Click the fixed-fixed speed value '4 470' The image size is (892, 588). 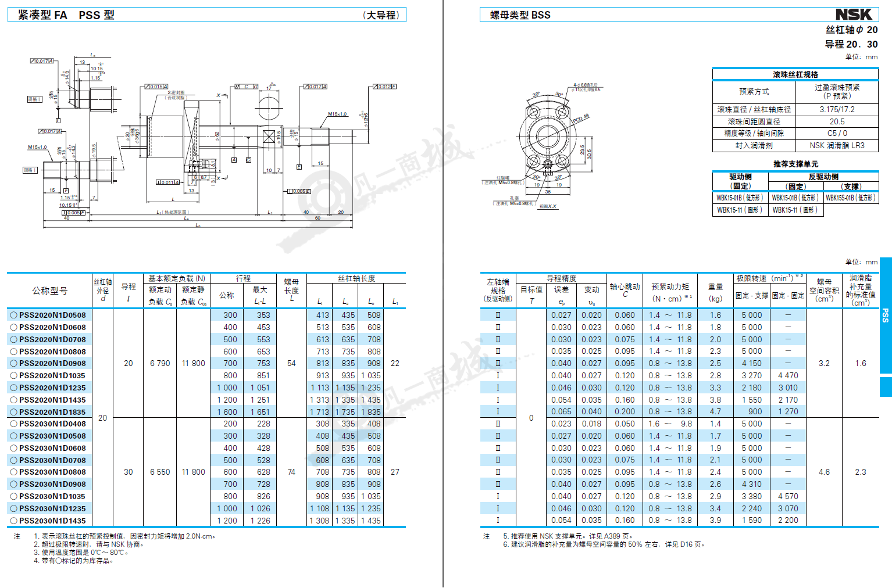coord(788,375)
